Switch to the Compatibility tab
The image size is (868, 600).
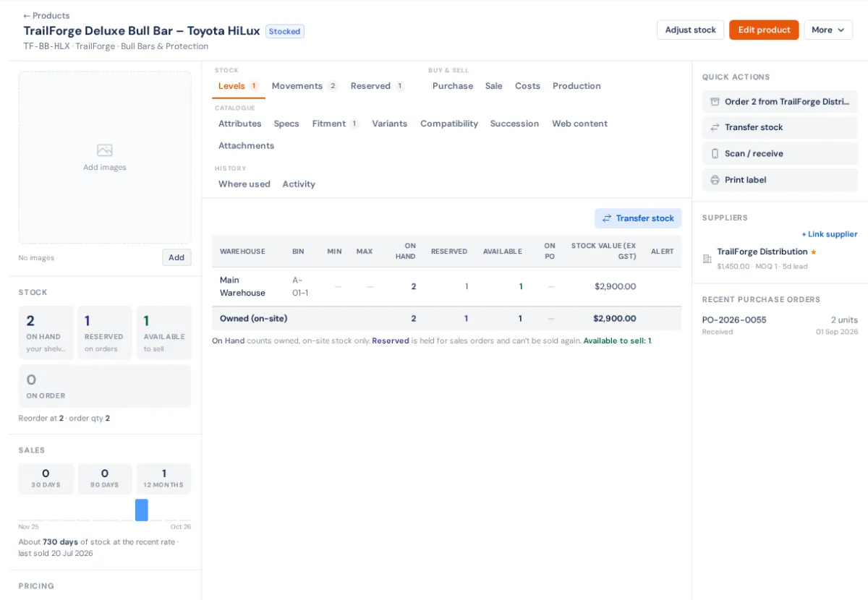[x=449, y=124]
